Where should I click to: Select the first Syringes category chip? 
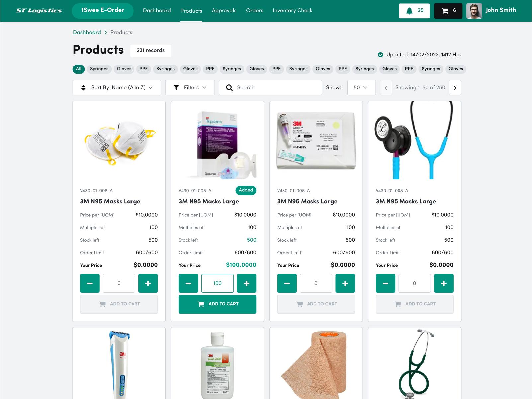[x=99, y=69]
